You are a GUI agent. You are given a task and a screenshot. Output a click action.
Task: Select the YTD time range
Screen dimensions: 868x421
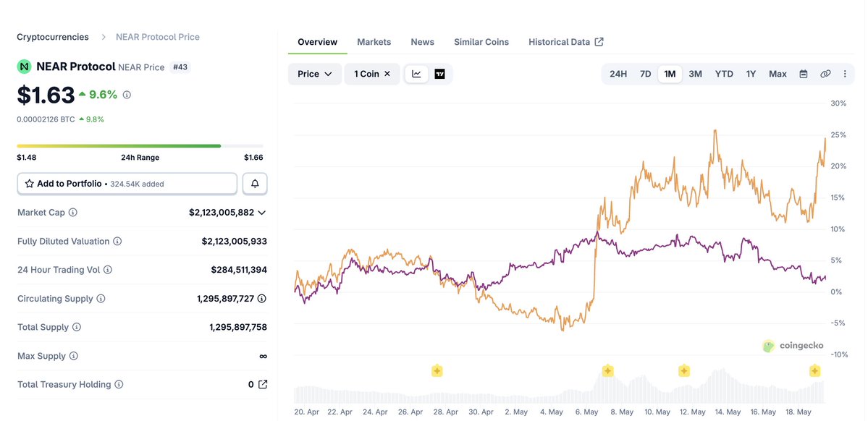pyautogui.click(x=724, y=74)
